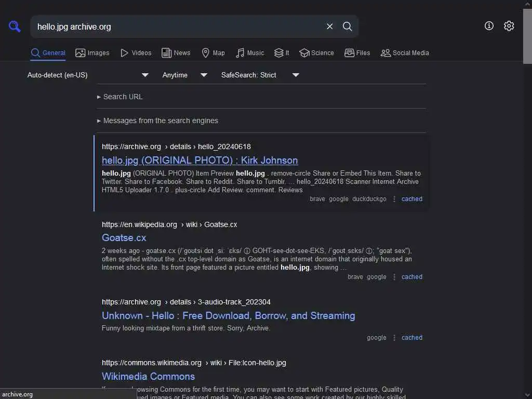
Task: Switch to the News tab
Action: [x=176, y=53]
